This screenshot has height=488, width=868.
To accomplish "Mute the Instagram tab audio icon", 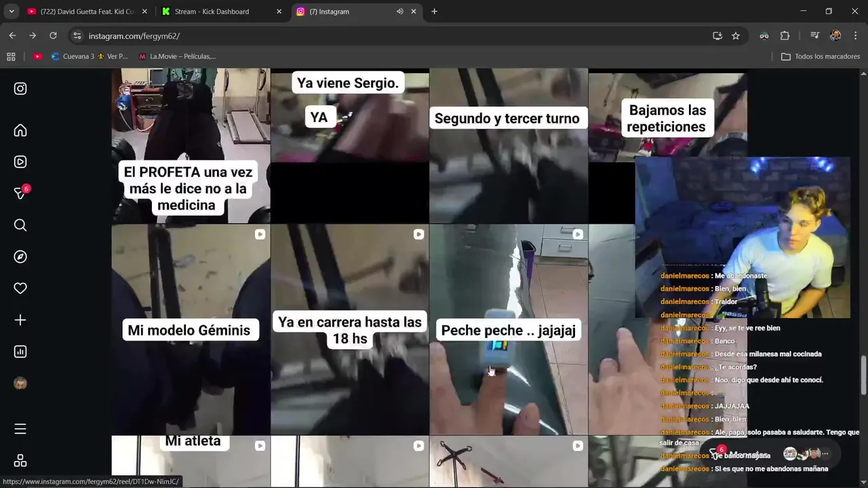I will coord(400,12).
